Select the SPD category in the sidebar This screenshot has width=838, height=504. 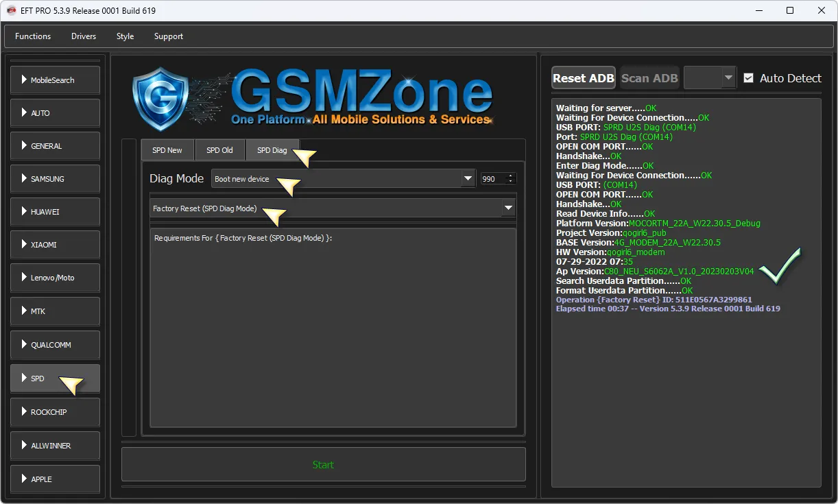55,379
